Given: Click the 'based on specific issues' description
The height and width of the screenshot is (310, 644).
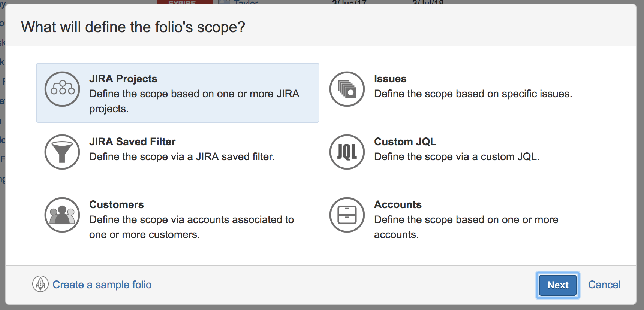Looking at the screenshot, I should (x=473, y=94).
